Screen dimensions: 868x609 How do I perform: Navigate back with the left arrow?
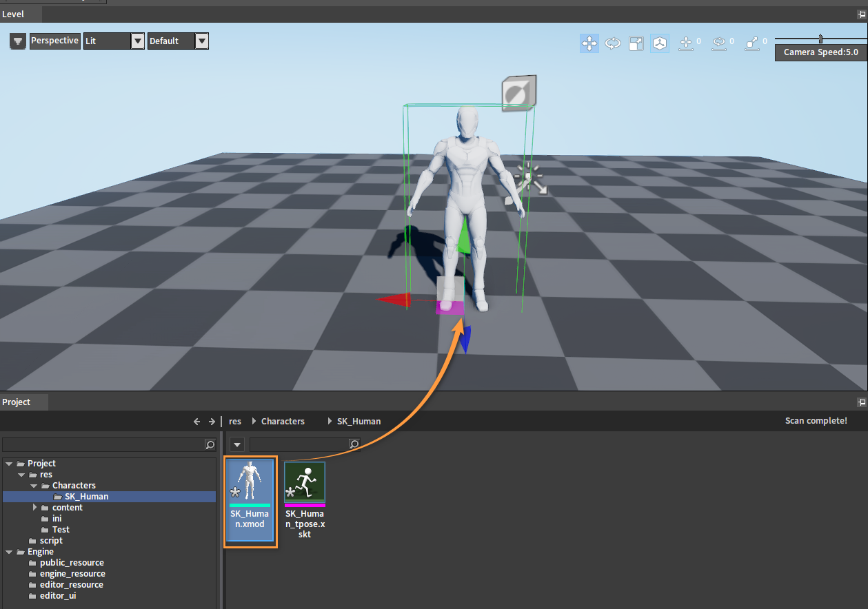point(197,422)
